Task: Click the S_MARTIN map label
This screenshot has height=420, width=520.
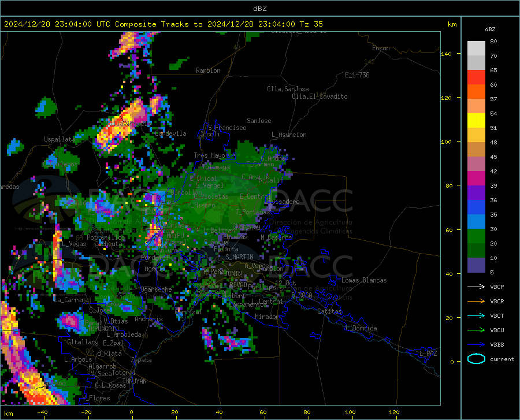Action: (239, 257)
